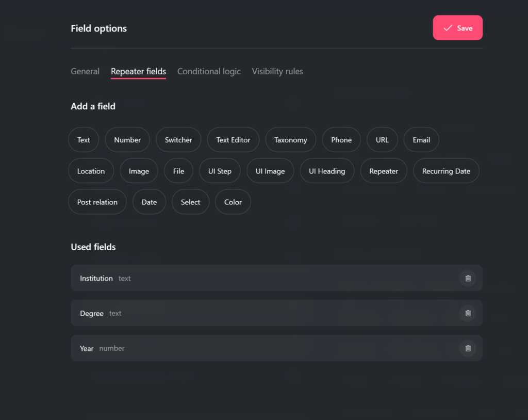Add a Number field type
Screen dimensions: 528x420
[x=127, y=140]
